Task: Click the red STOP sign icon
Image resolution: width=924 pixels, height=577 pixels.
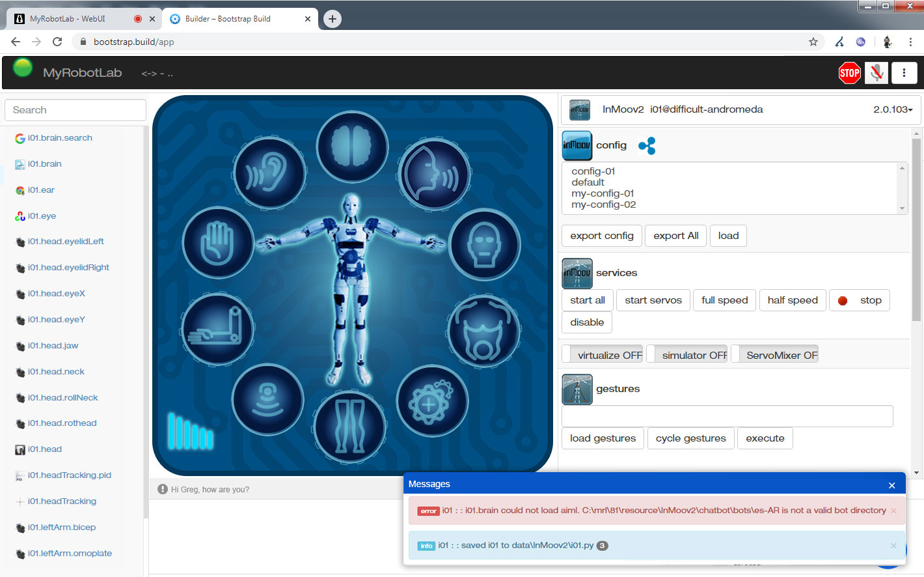Action: (849, 73)
